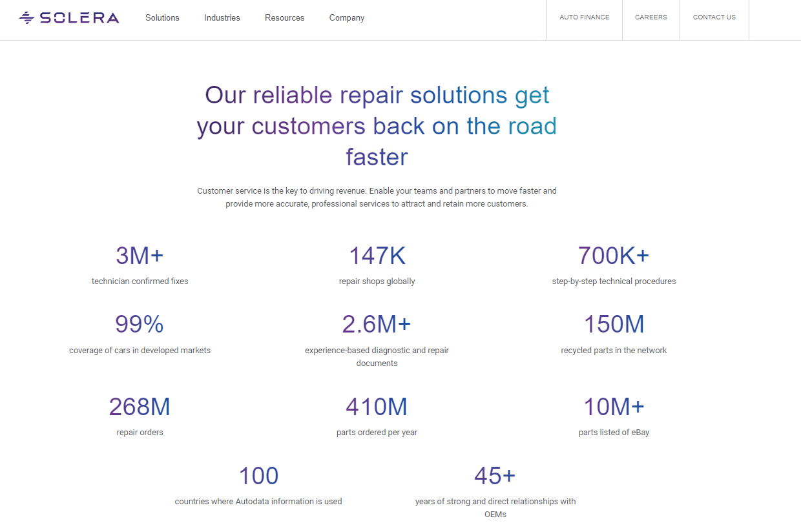Screen dimensions: 801x532
Task: Go to the Auto Finance link
Action: tap(585, 17)
